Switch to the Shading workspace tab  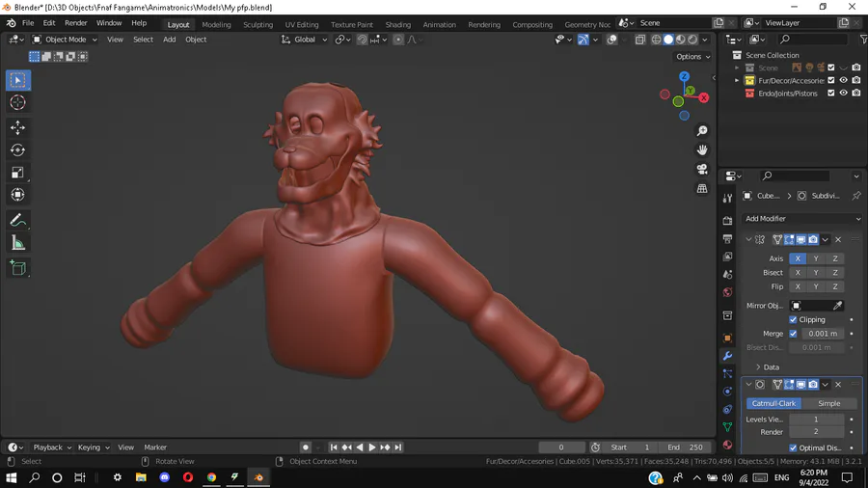[398, 24]
